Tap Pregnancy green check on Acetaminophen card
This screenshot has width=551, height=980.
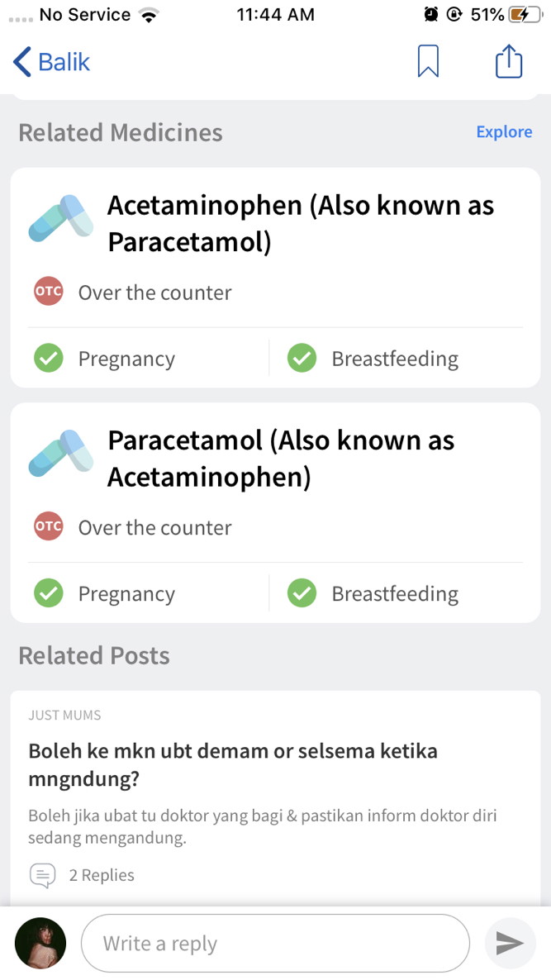tap(48, 358)
